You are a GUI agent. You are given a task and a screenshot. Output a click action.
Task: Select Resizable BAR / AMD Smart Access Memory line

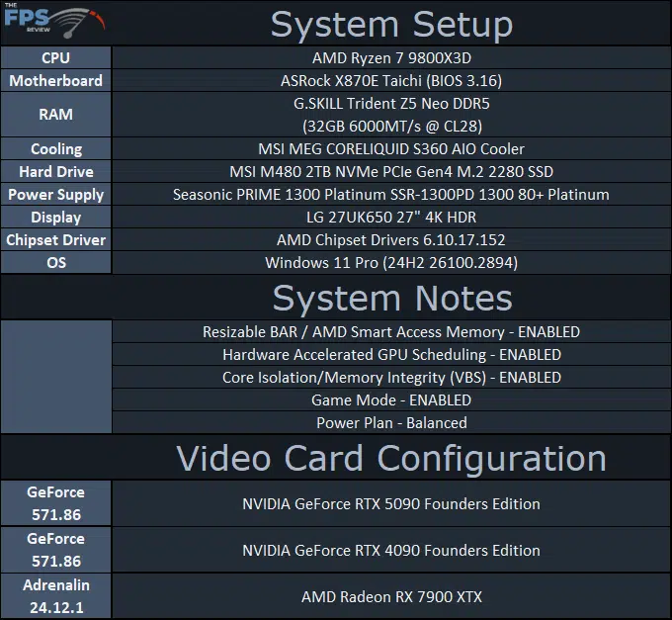coord(391,332)
